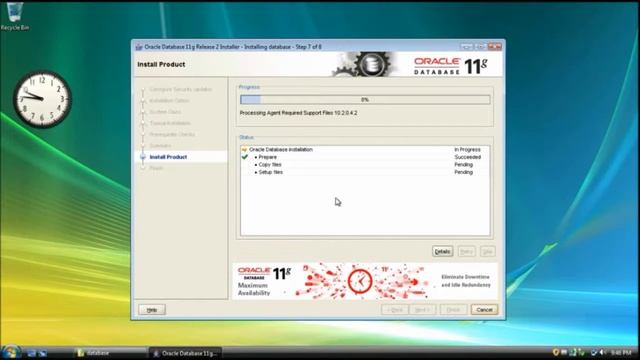Click the volume speaker tray icon
This screenshot has height=360, width=640.
(x=602, y=352)
